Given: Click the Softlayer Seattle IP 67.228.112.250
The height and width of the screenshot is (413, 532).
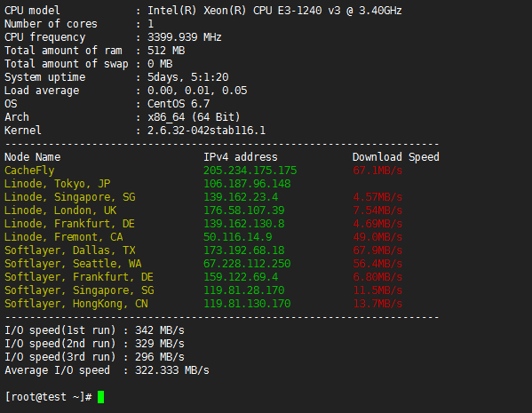Looking at the screenshot, I should pyautogui.click(x=247, y=264).
